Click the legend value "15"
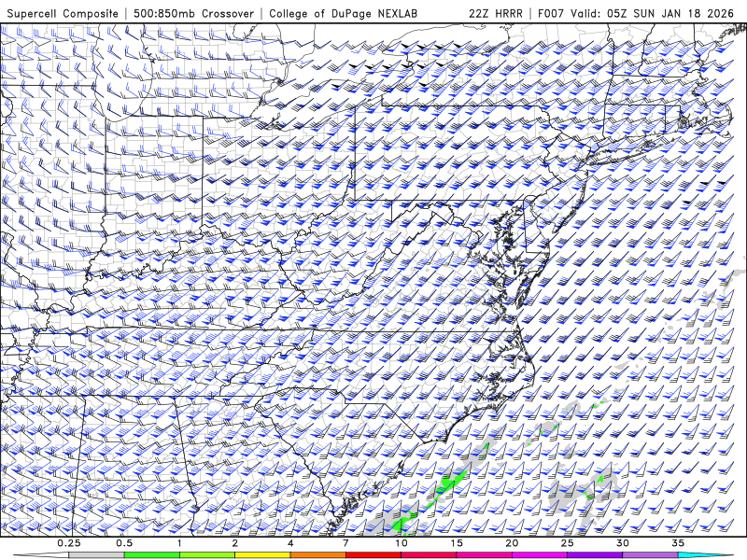The width and height of the screenshot is (747, 560). point(457,543)
